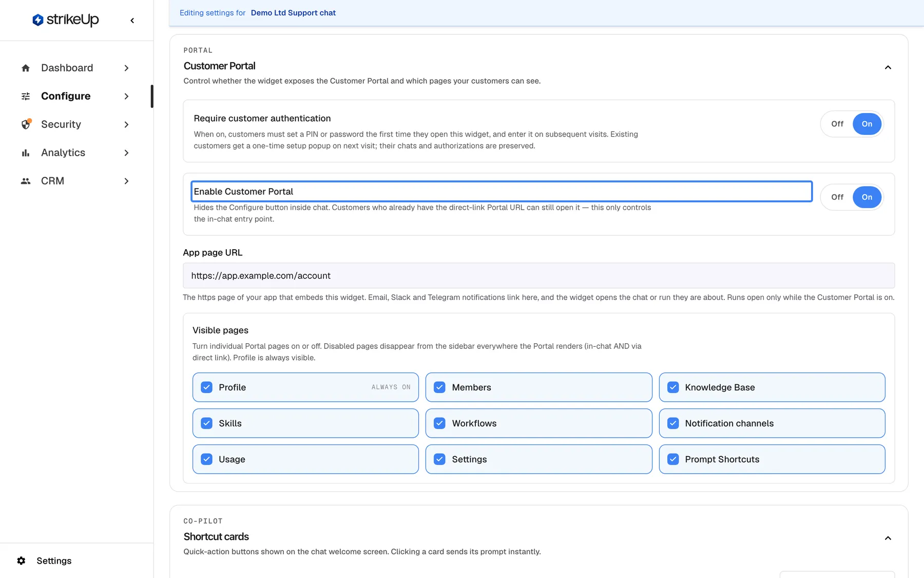Click the Enable Customer Portal heading
Image resolution: width=924 pixels, height=578 pixels.
click(x=243, y=192)
